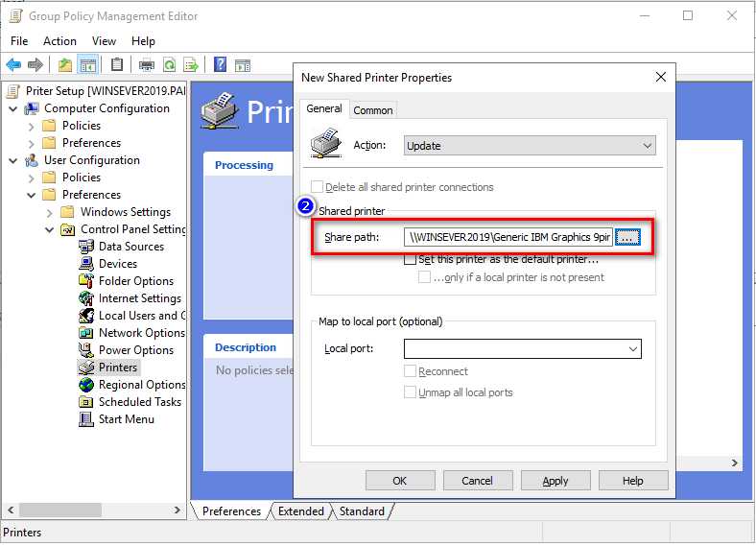Image resolution: width=756 pixels, height=546 pixels.
Task: Check only if a local printer not present
Action: (424, 278)
